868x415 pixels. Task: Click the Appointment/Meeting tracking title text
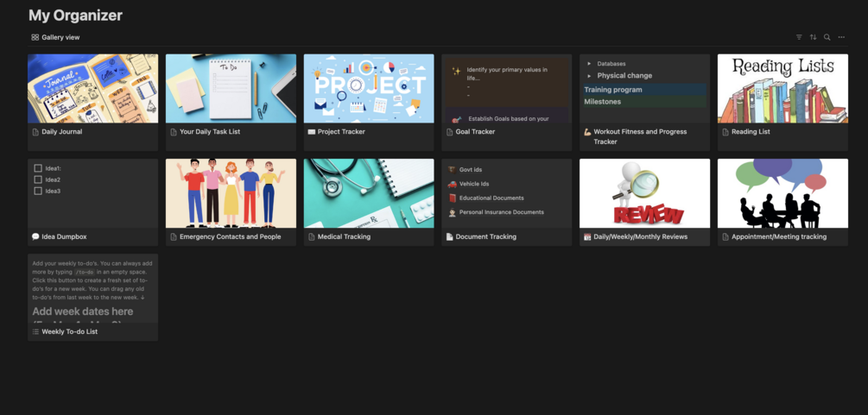(779, 236)
